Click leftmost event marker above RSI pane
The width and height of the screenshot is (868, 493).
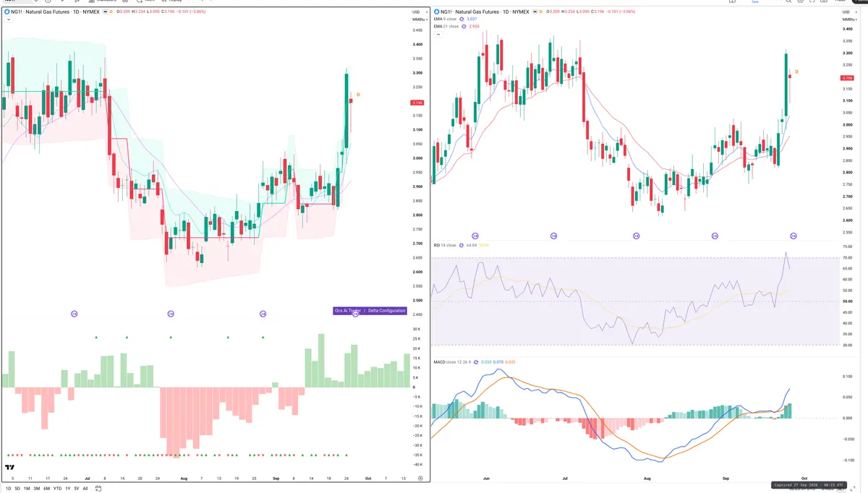pyautogui.click(x=475, y=236)
